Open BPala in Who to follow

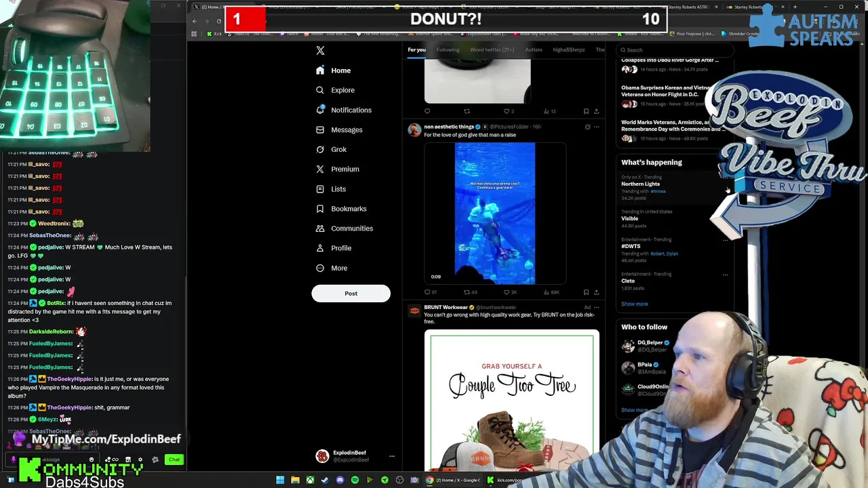tap(644, 365)
